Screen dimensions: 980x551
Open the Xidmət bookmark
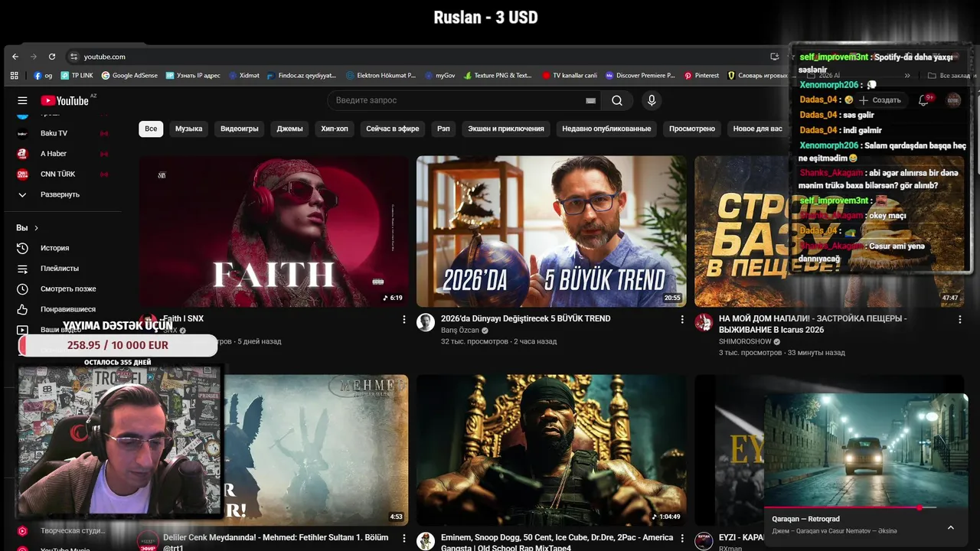tap(244, 76)
